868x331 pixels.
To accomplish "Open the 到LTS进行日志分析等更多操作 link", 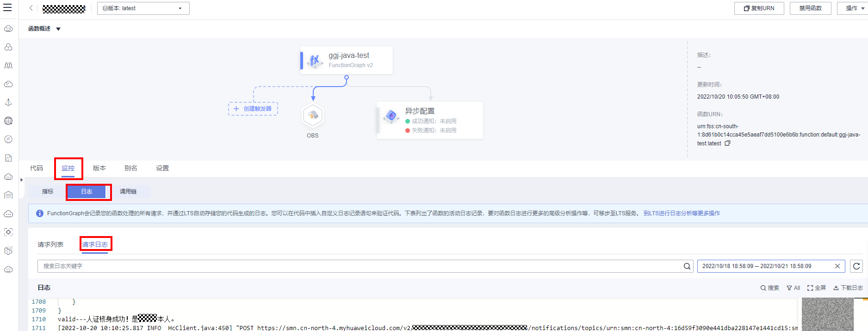I will (x=682, y=213).
